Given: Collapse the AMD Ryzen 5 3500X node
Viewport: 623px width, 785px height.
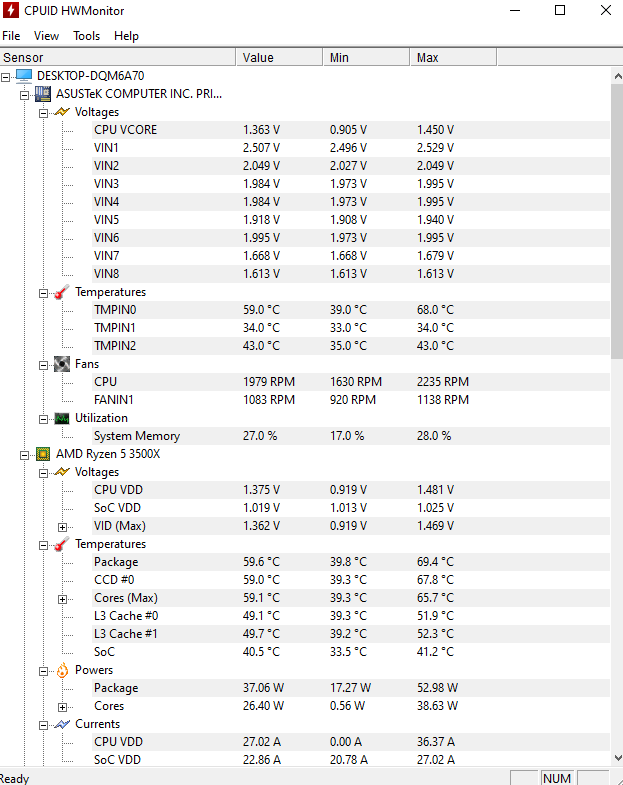Looking at the screenshot, I should click(25, 456).
